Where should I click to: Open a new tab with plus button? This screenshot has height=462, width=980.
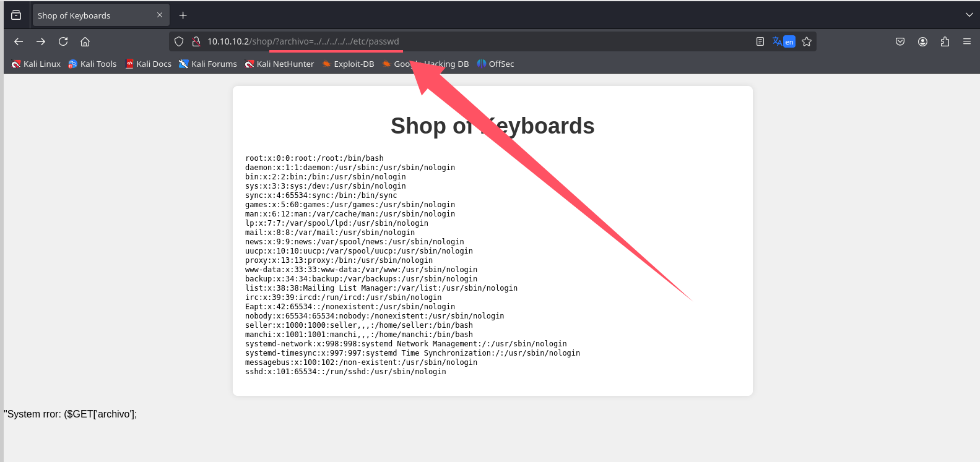click(183, 15)
